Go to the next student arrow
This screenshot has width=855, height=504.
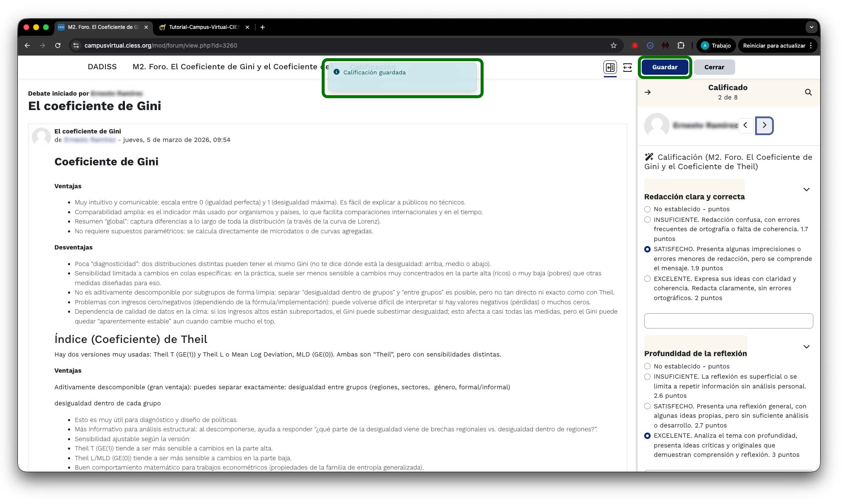click(x=764, y=125)
